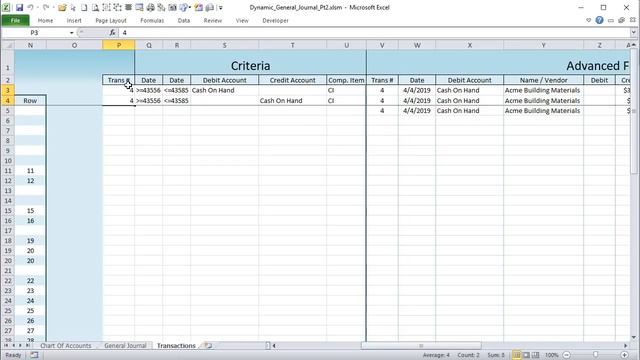Click the Save icon in Quick Access Toolbar
The image size is (640, 360).
click(19, 7)
